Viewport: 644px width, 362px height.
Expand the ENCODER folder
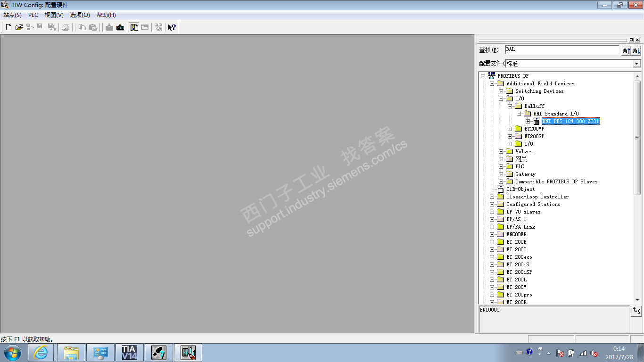pyautogui.click(x=492, y=234)
